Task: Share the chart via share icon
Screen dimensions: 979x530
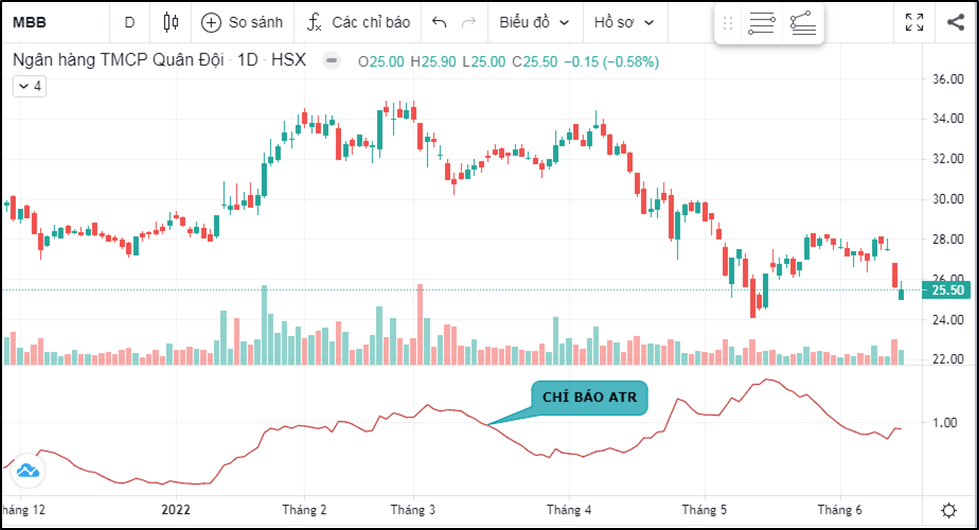Action: (954, 22)
